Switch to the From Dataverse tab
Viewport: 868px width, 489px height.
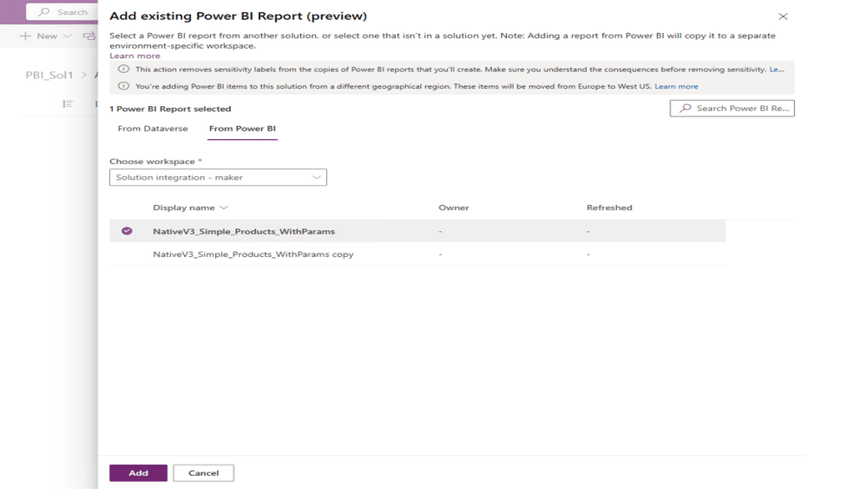coord(153,129)
